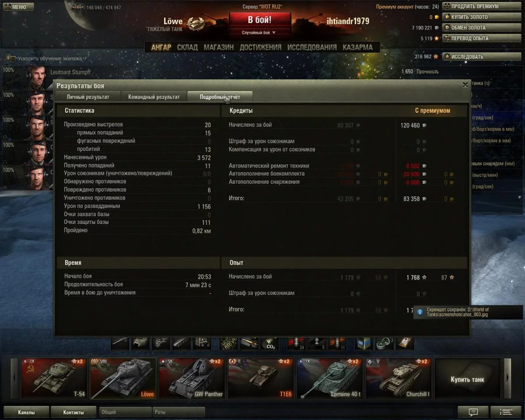The width and height of the screenshot is (525, 420).
Task: Open the АНГАР tab
Action: tap(161, 47)
